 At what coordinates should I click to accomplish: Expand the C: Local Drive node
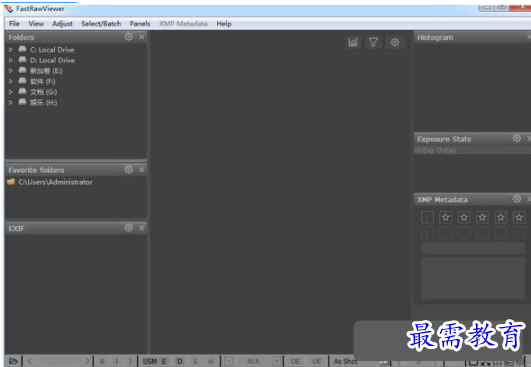(11, 50)
